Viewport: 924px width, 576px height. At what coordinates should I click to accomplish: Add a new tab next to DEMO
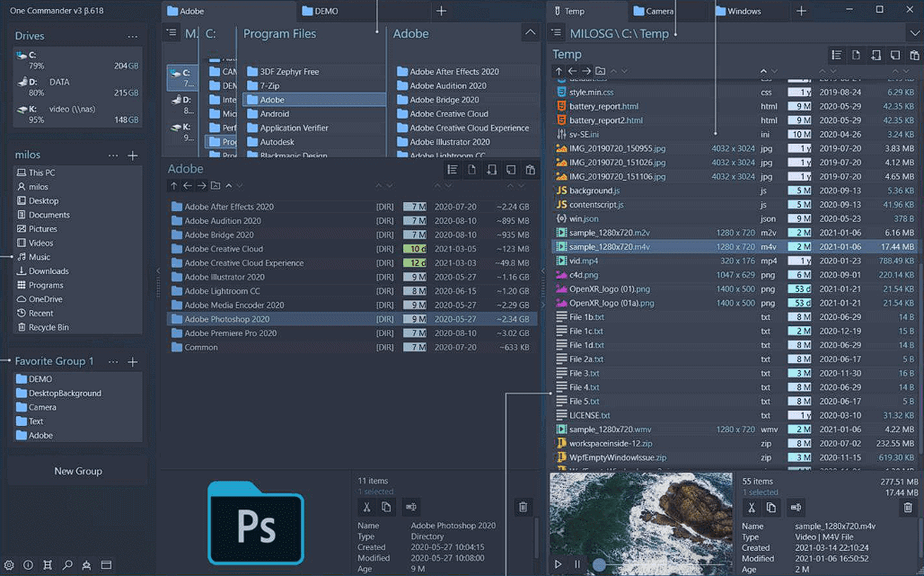[442, 11]
